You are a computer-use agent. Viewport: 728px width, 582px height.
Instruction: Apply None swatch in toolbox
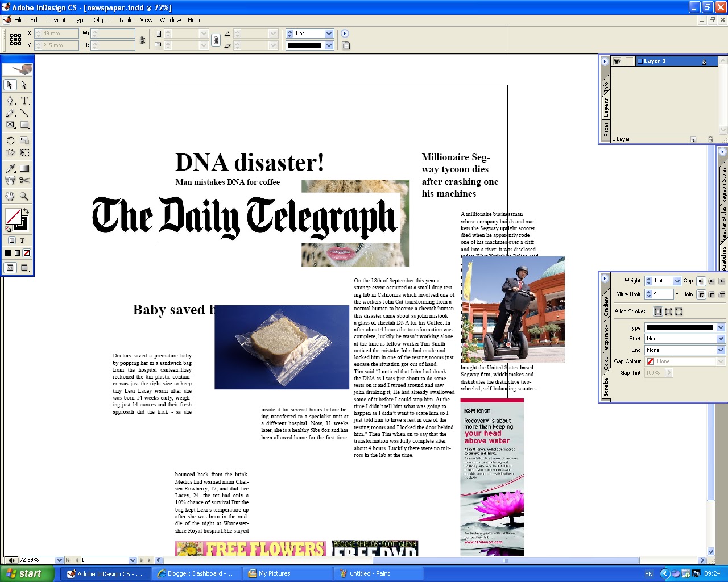point(27,253)
